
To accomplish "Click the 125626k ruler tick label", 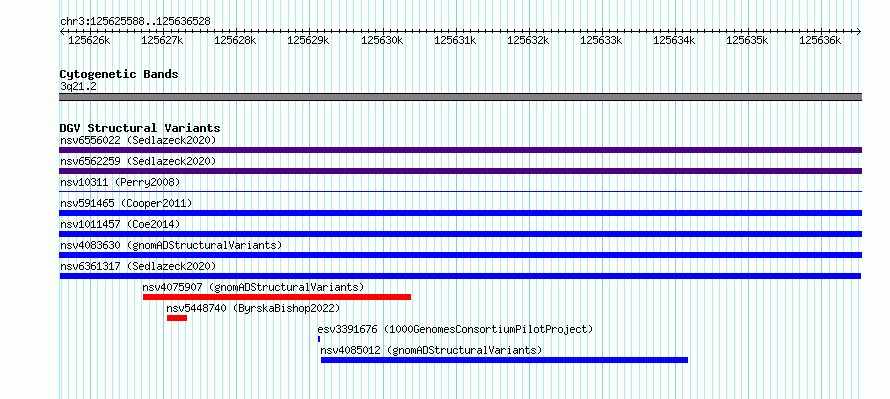I will click(x=89, y=40).
